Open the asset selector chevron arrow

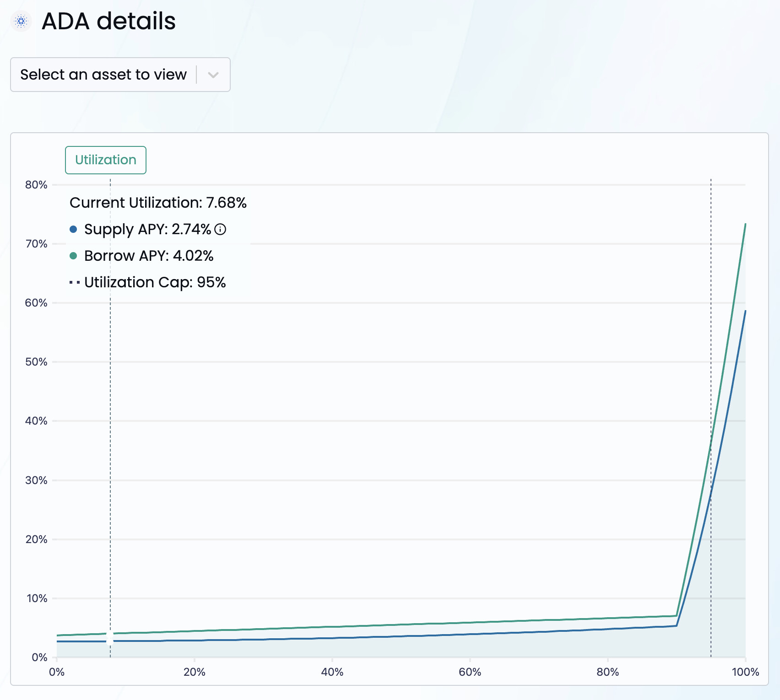213,75
